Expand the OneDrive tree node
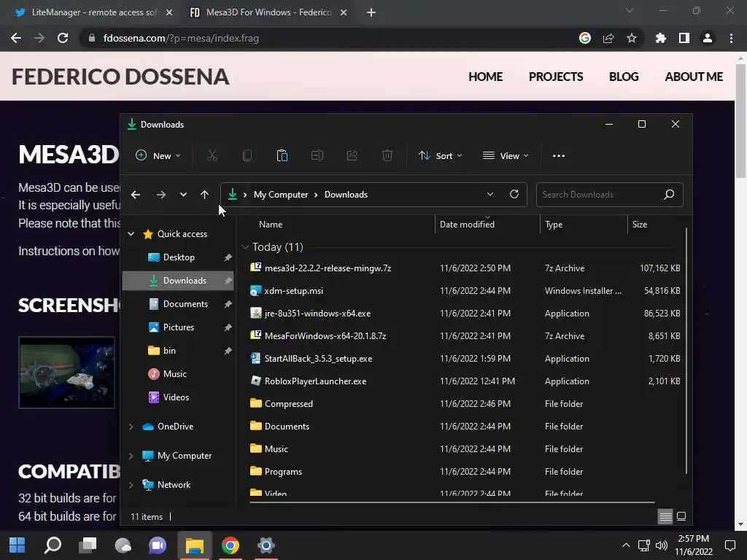This screenshot has width=747, height=560. tap(131, 427)
